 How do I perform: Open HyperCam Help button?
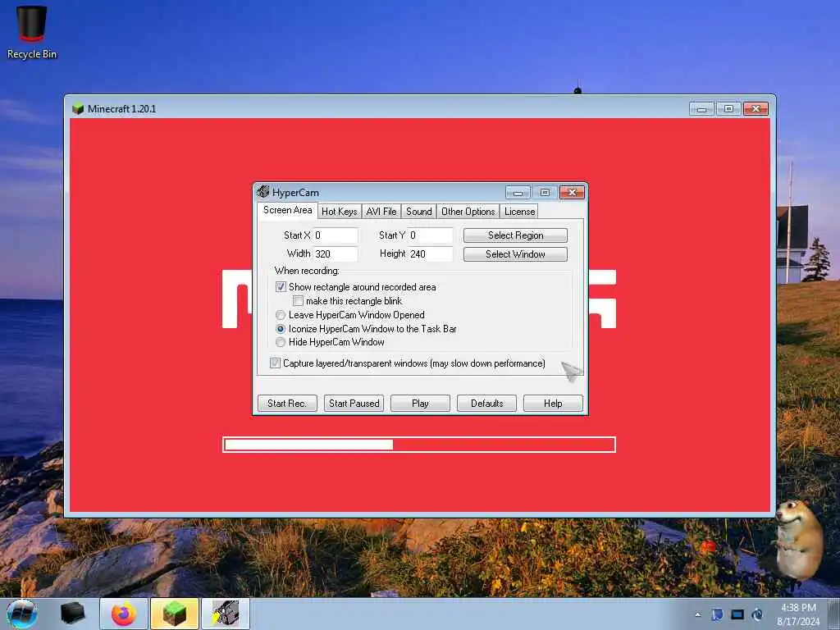(x=553, y=403)
